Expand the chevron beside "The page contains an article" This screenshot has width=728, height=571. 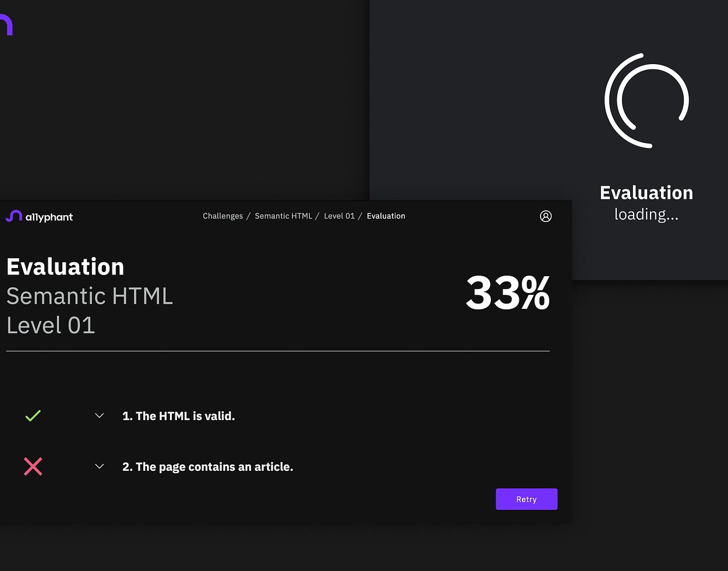coord(100,467)
